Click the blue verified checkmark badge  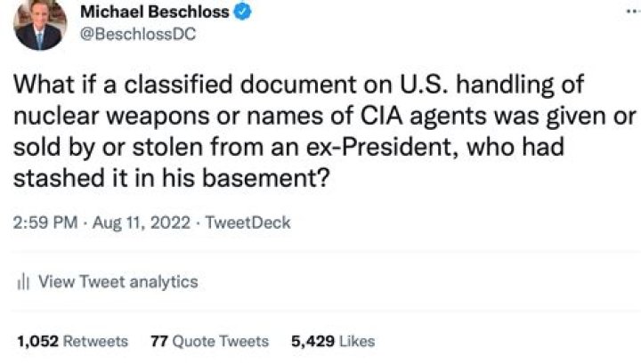242,12
